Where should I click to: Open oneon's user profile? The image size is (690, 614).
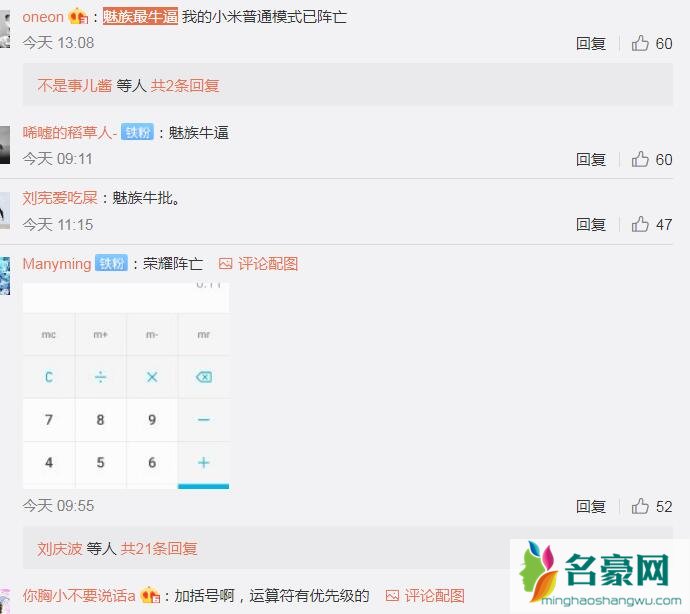(x=43, y=17)
